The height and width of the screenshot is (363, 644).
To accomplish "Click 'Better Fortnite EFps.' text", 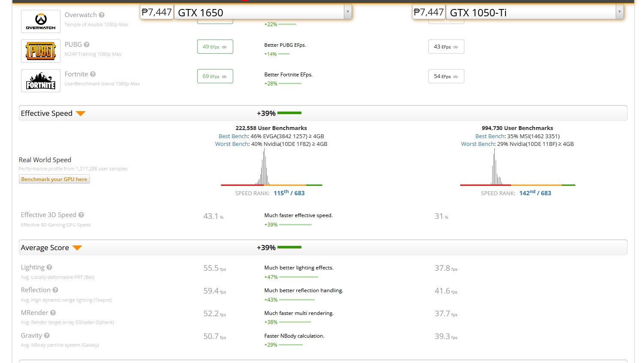I will coord(289,75).
